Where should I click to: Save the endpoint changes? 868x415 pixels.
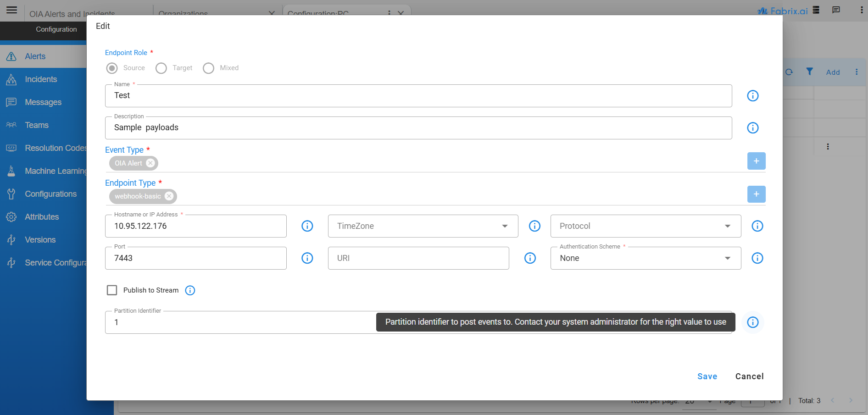(x=707, y=376)
